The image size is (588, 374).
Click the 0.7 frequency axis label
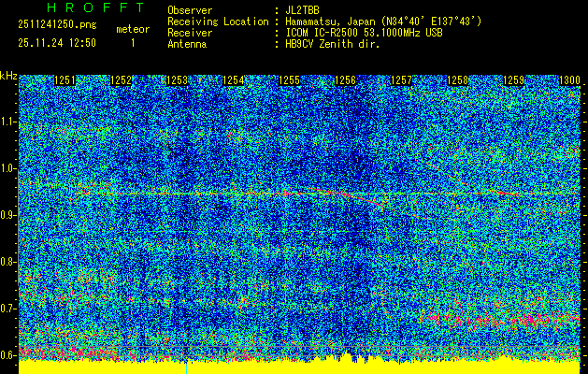pos(8,309)
